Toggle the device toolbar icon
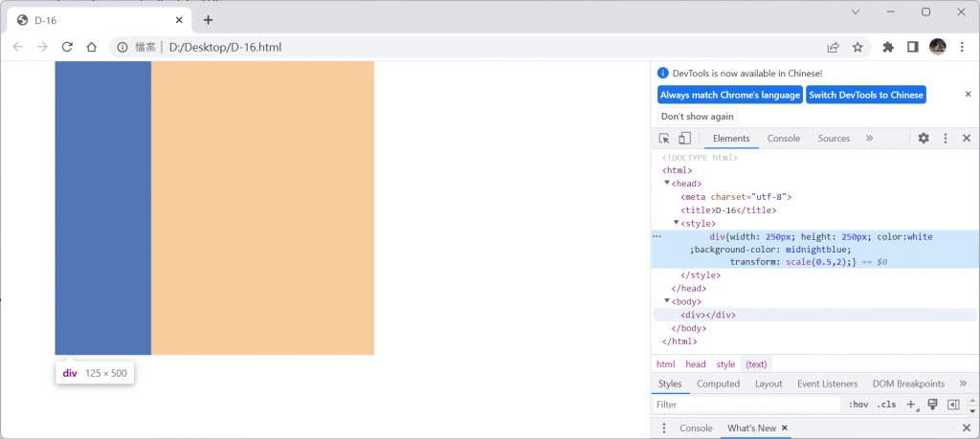The width and height of the screenshot is (980, 439). (684, 139)
